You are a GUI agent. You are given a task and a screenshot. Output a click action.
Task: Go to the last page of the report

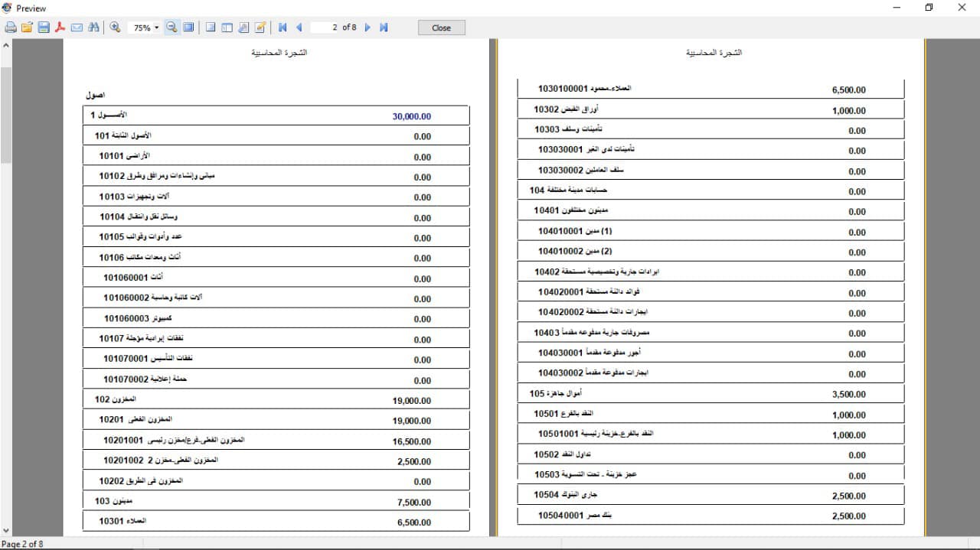click(x=384, y=28)
